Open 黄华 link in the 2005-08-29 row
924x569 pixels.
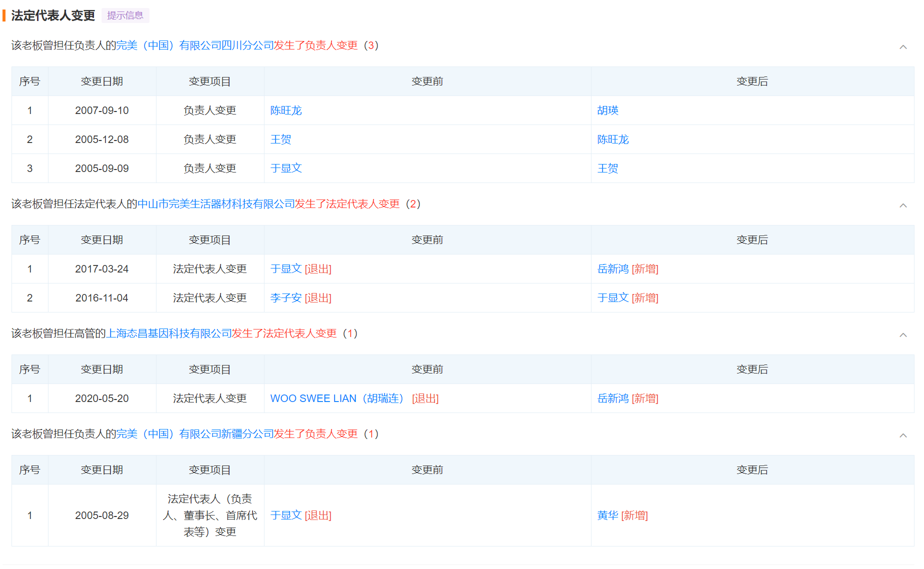coord(608,515)
